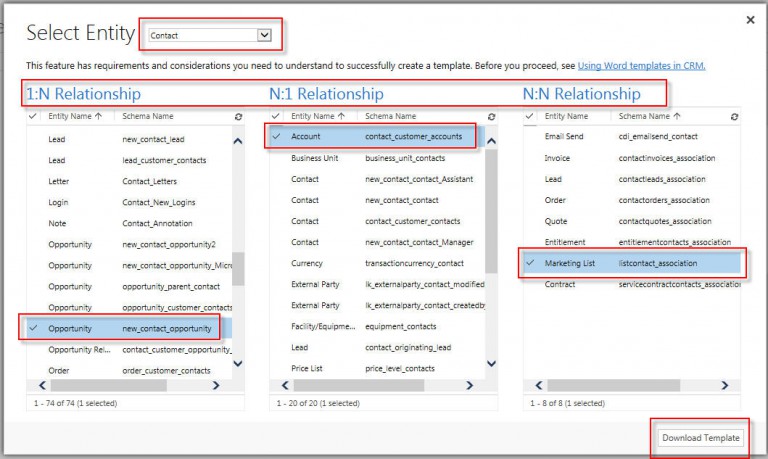Viewport: 768px width, 459px height.
Task: Click right arrow under the N:1 list
Action: click(469, 386)
